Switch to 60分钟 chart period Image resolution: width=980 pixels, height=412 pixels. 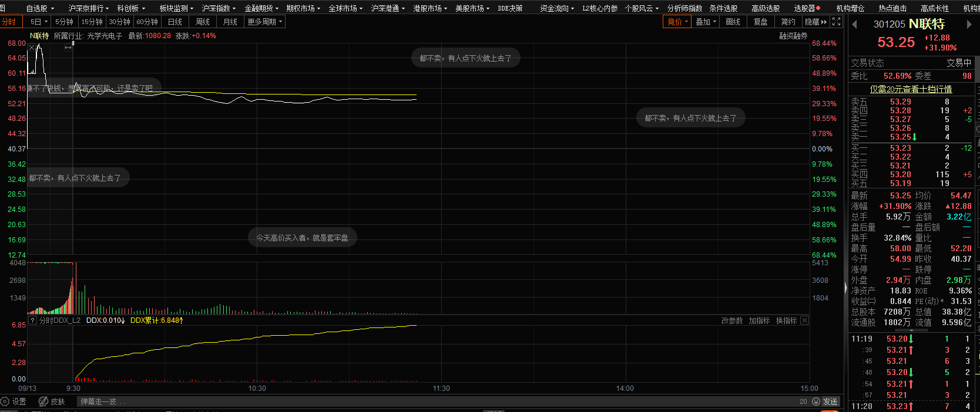pos(147,22)
